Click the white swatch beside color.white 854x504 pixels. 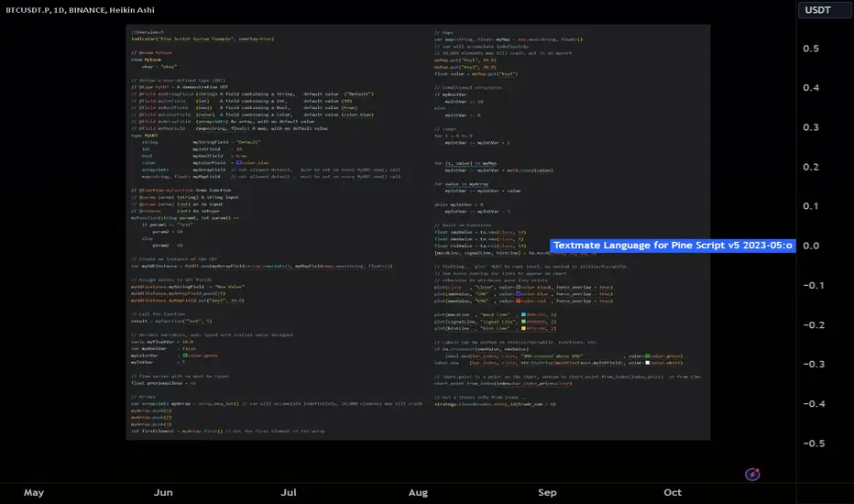pyautogui.click(x=648, y=362)
